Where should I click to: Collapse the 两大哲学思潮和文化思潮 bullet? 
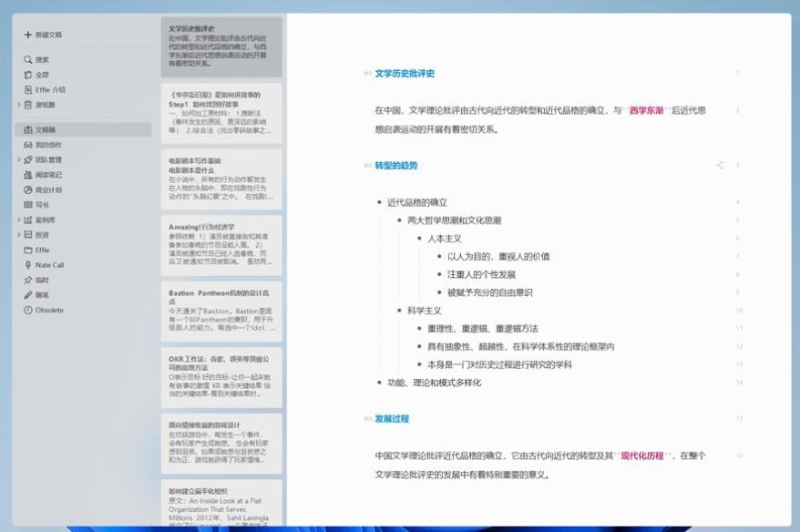(399, 220)
